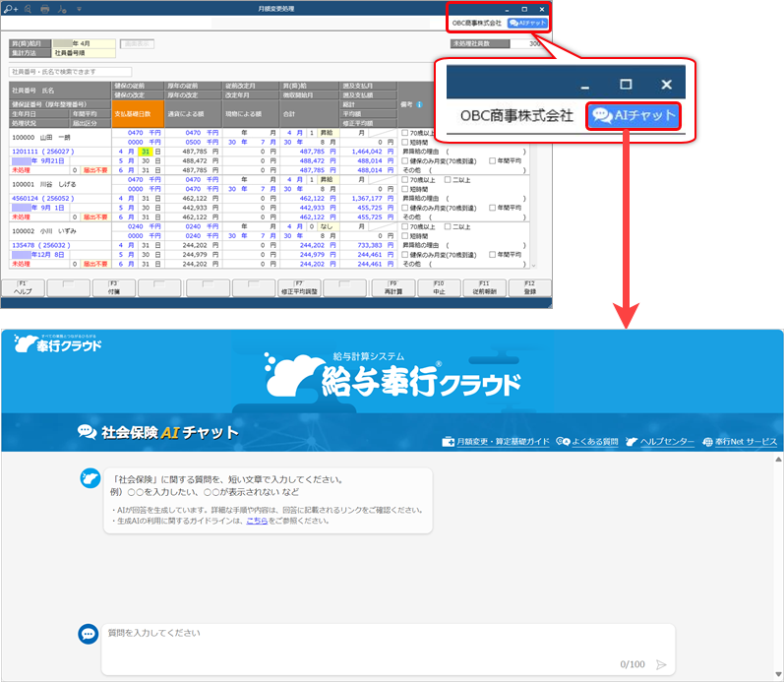Open the title bar dropdown arrow
This screenshot has height=682, width=784.
coord(79,9)
